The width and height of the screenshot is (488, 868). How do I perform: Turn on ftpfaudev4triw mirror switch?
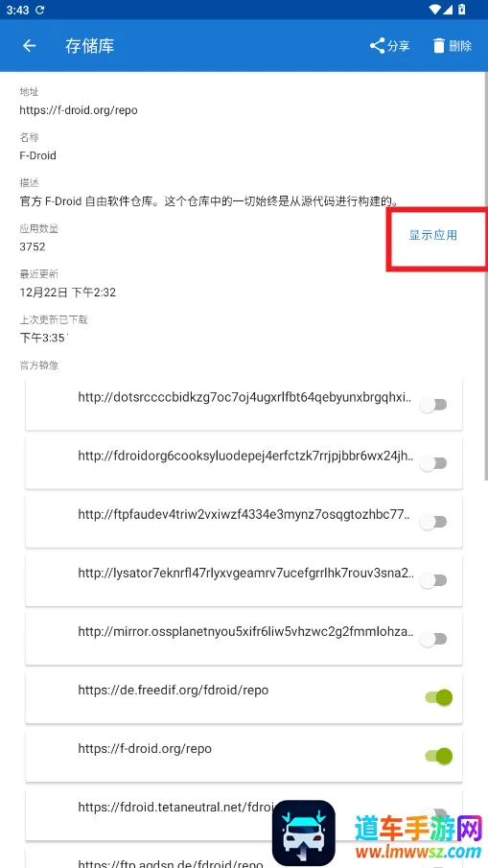click(x=433, y=522)
